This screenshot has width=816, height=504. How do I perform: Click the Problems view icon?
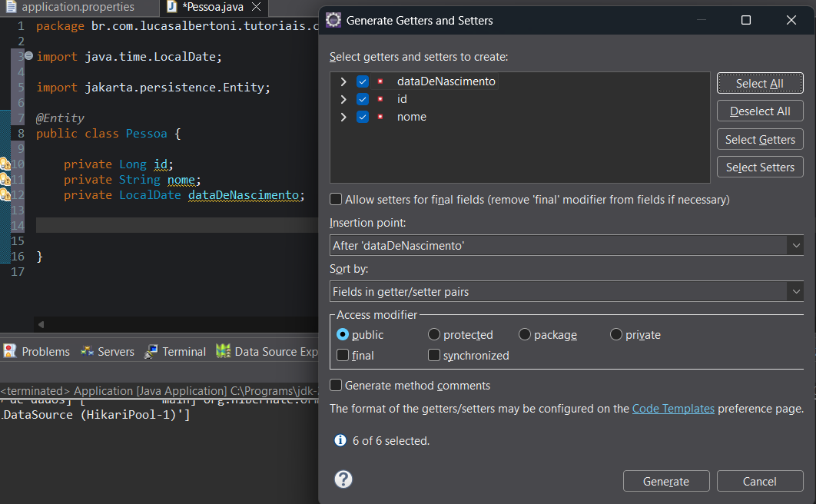(10, 351)
